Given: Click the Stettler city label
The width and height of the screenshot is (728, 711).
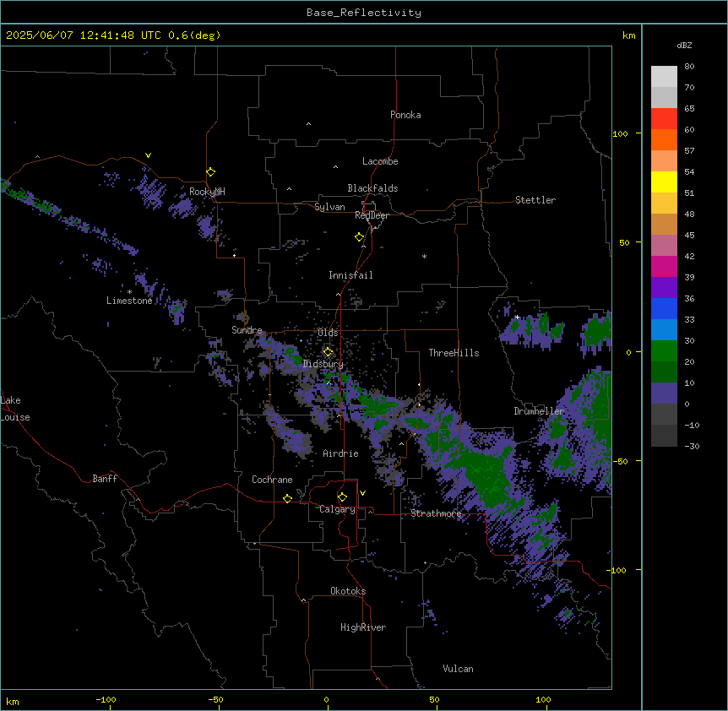Looking at the screenshot, I should tap(535, 200).
